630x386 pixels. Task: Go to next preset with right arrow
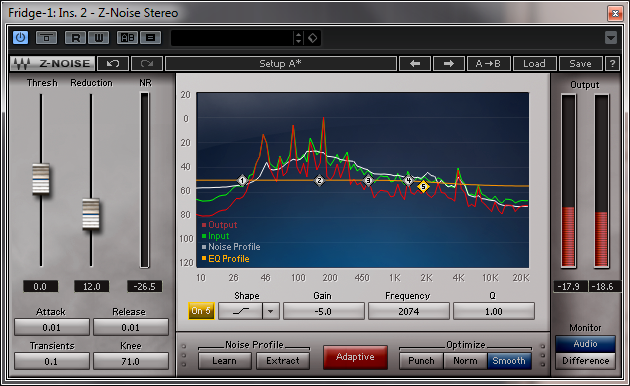pos(449,63)
